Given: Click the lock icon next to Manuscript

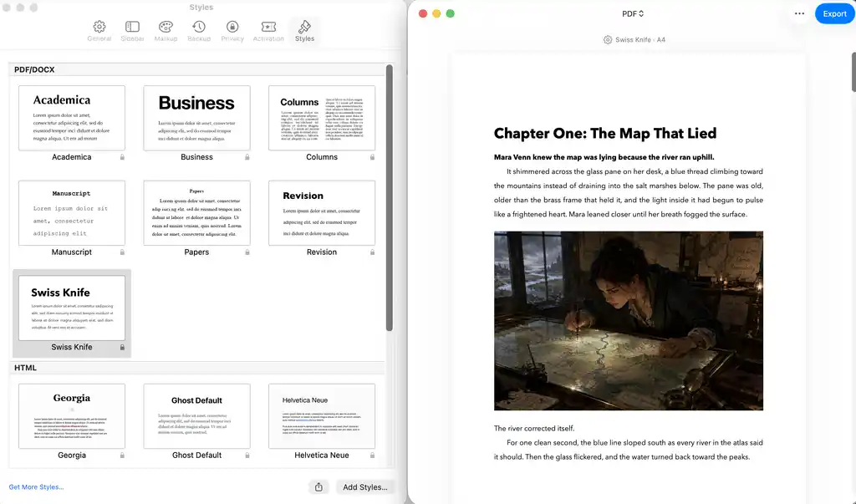Looking at the screenshot, I should pos(122,252).
